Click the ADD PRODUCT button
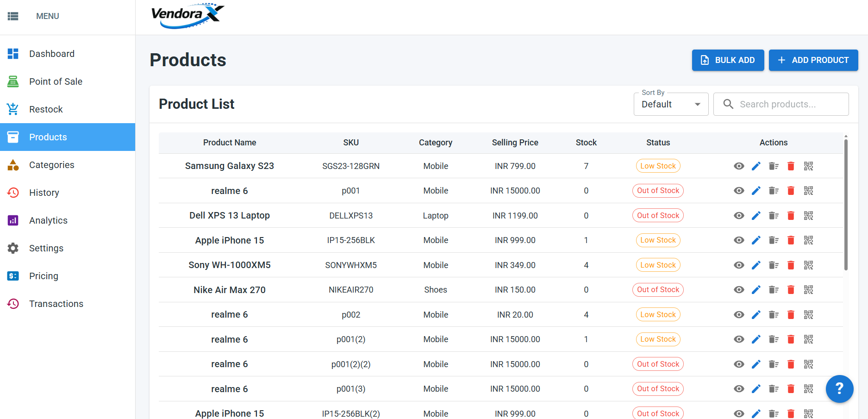868x419 pixels. pos(813,60)
